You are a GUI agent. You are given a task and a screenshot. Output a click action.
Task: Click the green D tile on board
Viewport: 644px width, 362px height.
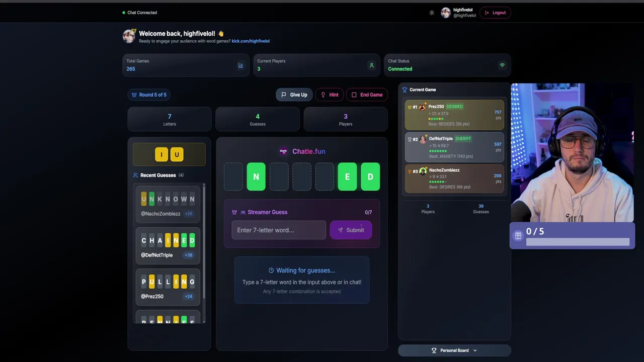(370, 176)
